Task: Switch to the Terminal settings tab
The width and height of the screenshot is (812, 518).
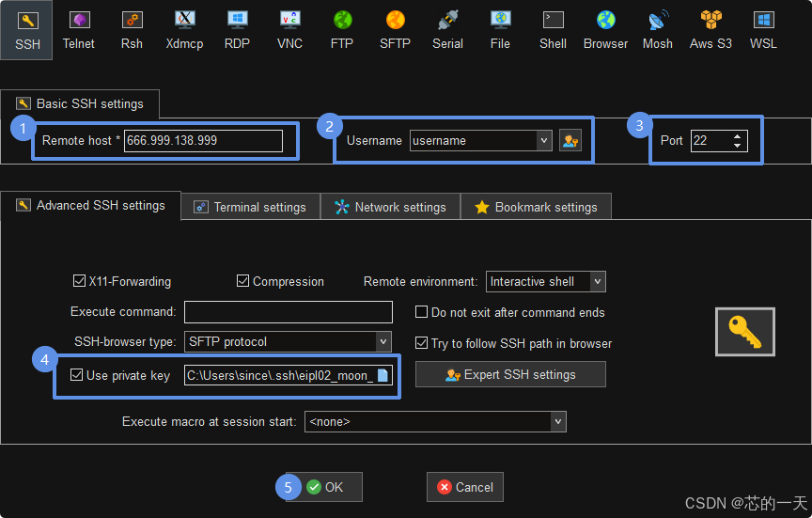Action: [250, 207]
